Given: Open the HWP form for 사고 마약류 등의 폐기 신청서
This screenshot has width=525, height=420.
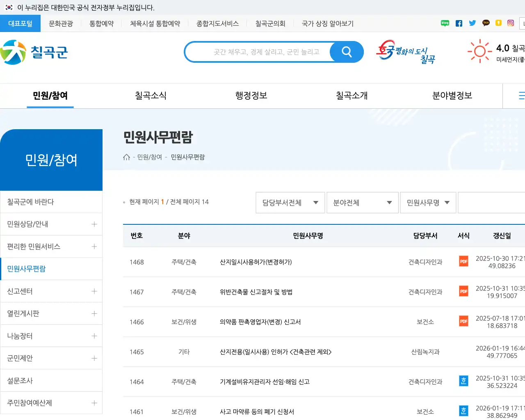Looking at the screenshot, I should click(463, 411).
